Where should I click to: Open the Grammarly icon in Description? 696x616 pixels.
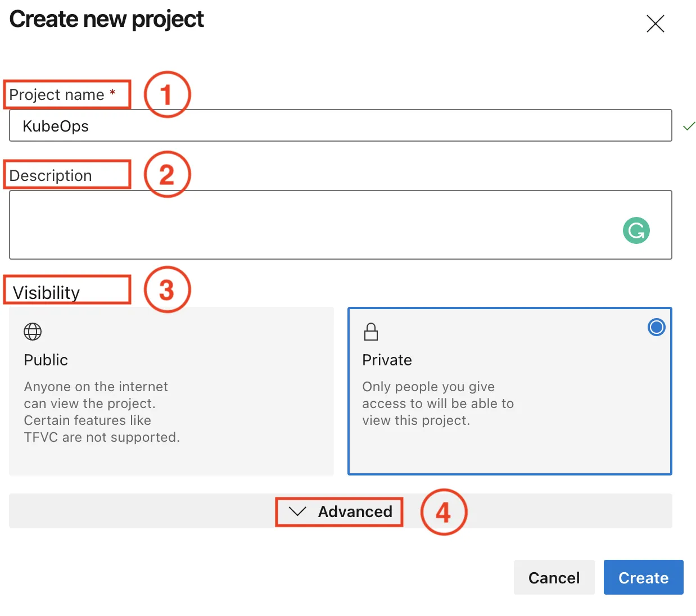click(x=636, y=230)
